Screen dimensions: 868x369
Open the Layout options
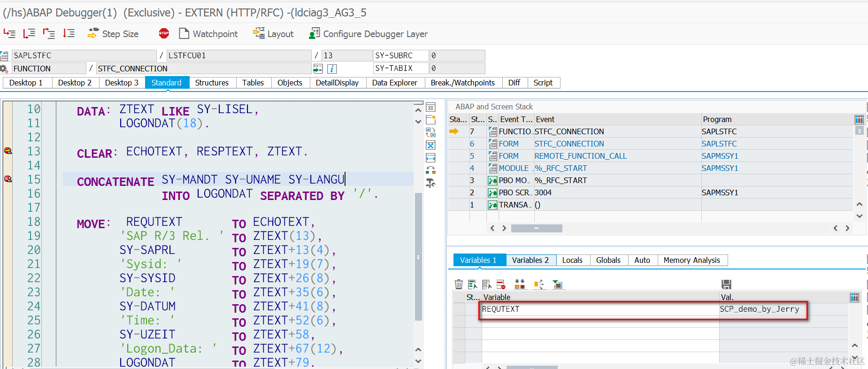click(x=273, y=34)
